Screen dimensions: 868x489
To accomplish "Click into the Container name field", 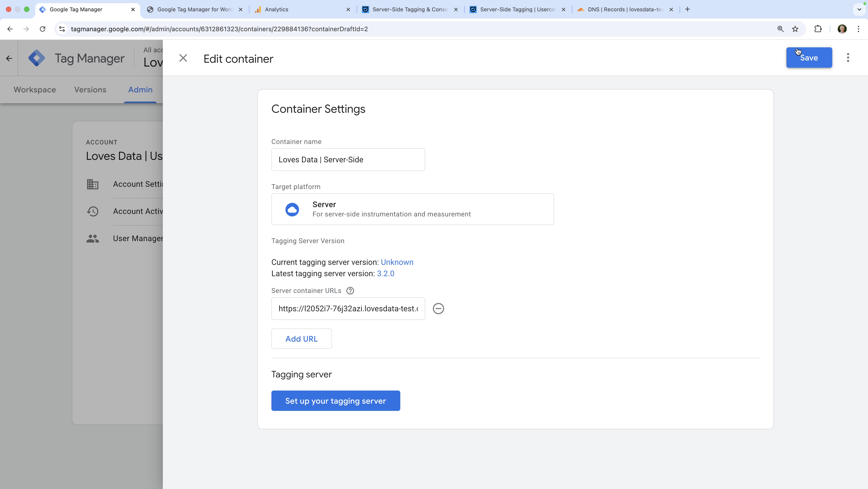I will (348, 160).
